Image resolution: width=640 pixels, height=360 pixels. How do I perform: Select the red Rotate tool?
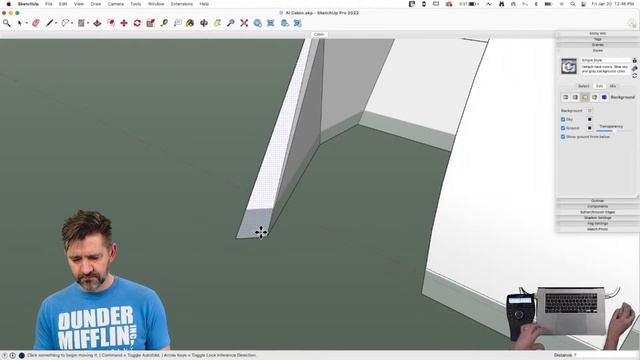137,23
